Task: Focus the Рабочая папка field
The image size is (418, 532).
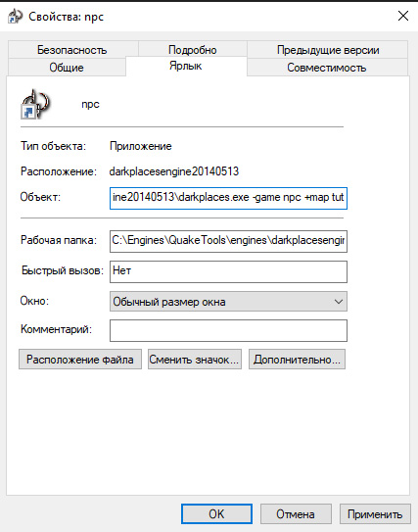Action: pos(228,242)
